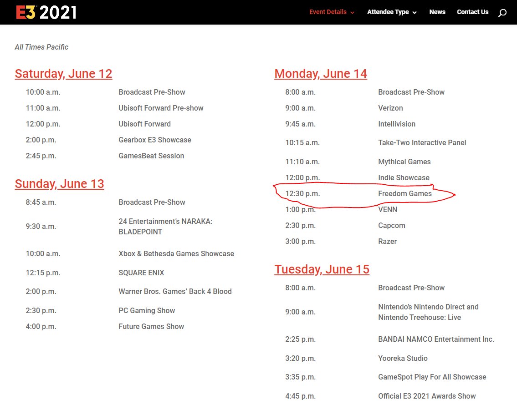The height and width of the screenshot is (420, 517).
Task: Select the 12:00 p.m. 'Ubisoft Forward' entry
Action: (145, 124)
